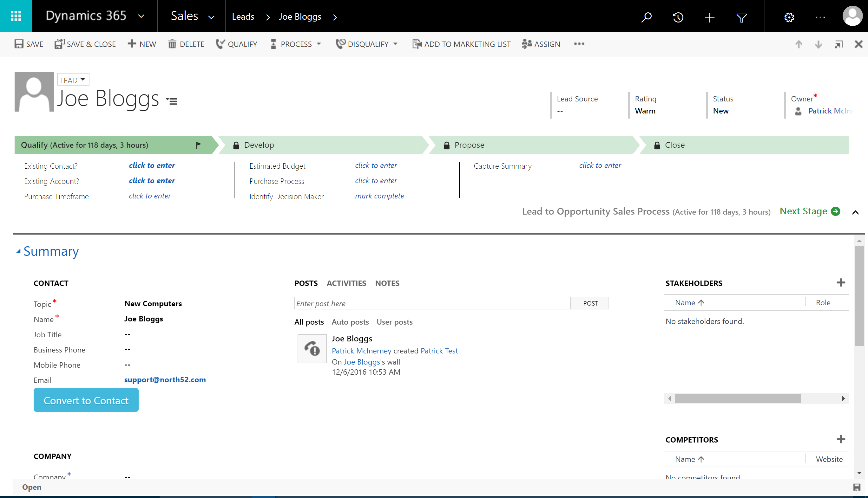Collapse the Summary section
Screen dimensions: 868x498
pyautogui.click(x=18, y=251)
